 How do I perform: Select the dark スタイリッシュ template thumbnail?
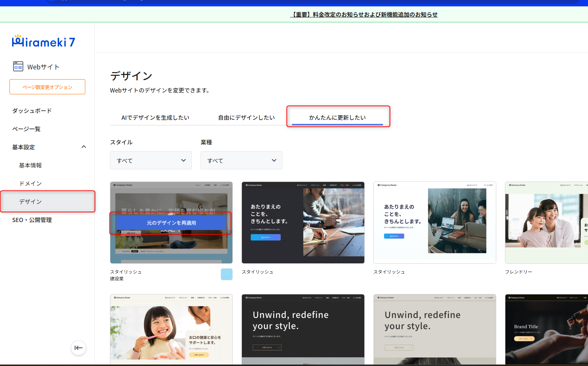click(x=303, y=222)
